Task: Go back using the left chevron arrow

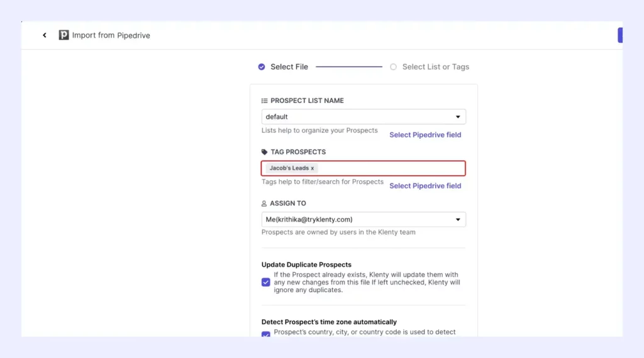Action: click(45, 35)
